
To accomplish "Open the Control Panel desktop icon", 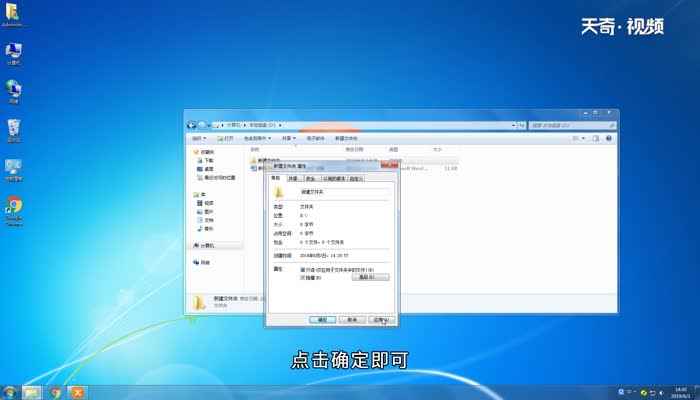I will (x=13, y=170).
